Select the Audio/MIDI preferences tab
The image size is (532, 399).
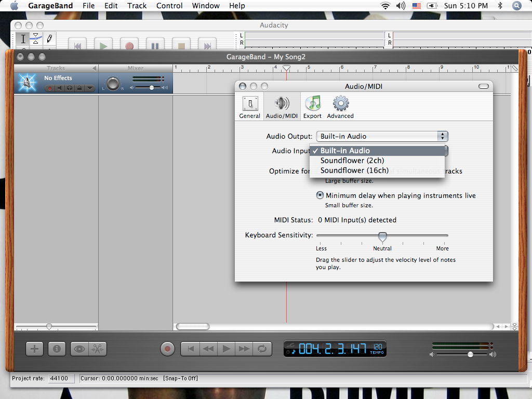[282, 107]
